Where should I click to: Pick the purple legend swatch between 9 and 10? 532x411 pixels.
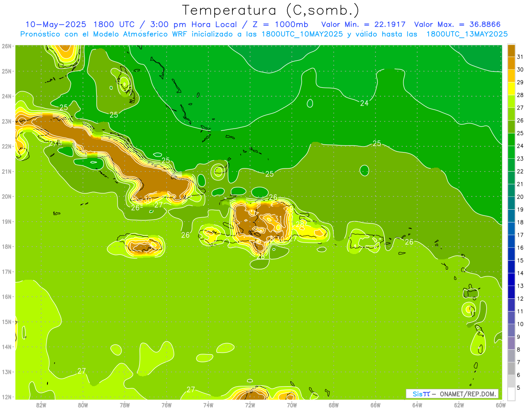coord(511,330)
